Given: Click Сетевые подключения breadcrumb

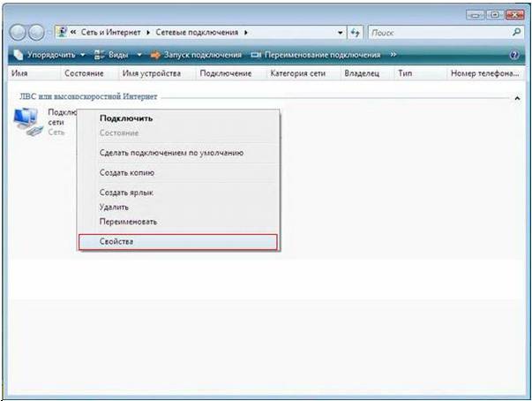Looking at the screenshot, I should (197, 33).
